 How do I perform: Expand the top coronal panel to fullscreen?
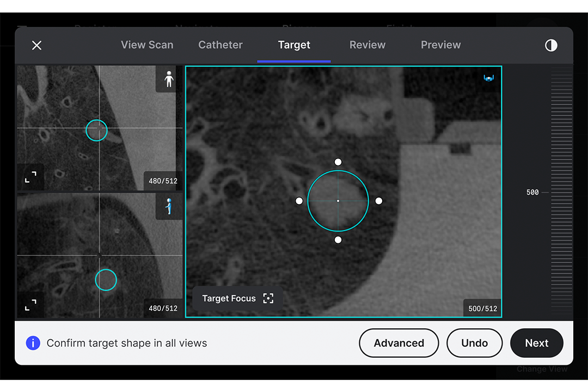(x=31, y=177)
